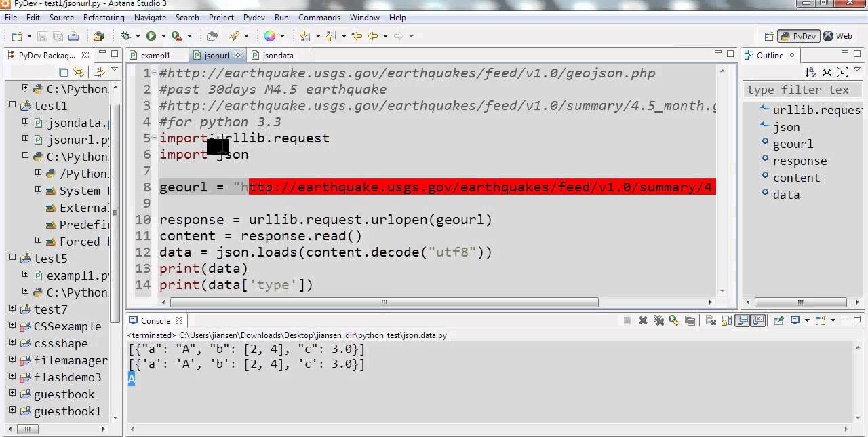868x437 pixels.
Task: Click the New file wizard icon
Action: pos(17,36)
